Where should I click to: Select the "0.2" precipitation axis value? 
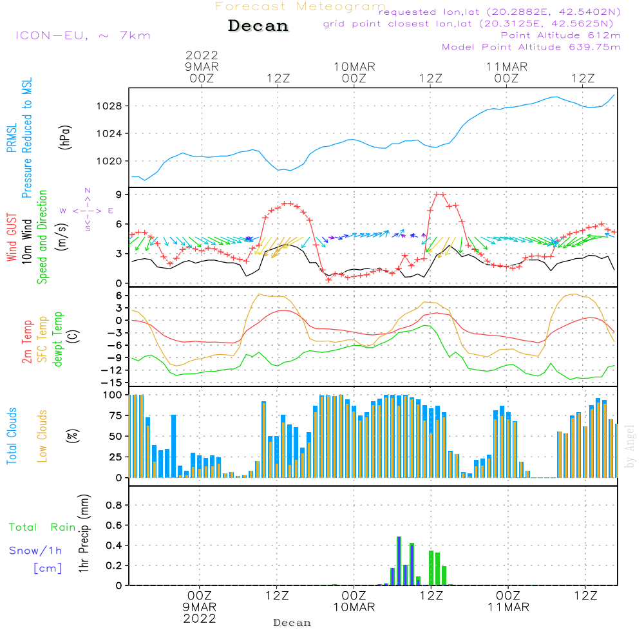coord(114,565)
